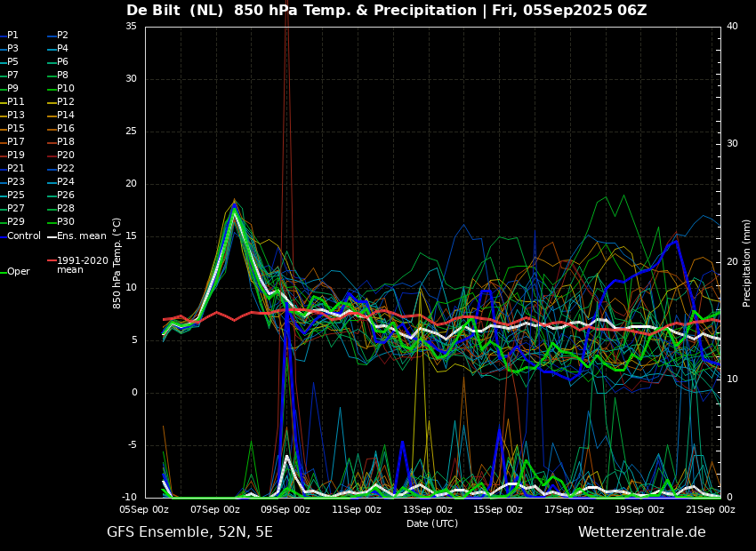Image resolution: width=756 pixels, height=551 pixels.
Task: Click the Precipitation (mm) axis title
Action: coord(746,263)
